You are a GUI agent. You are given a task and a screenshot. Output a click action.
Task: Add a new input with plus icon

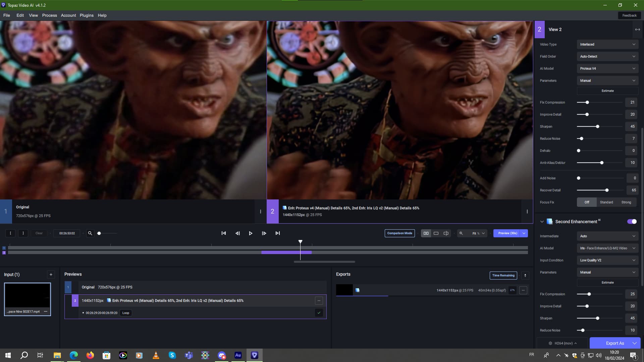click(51, 275)
